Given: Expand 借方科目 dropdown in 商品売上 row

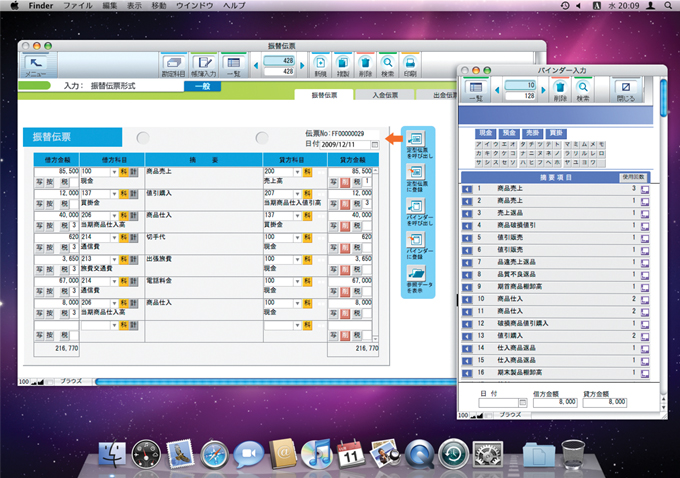Looking at the screenshot, I should point(114,172).
